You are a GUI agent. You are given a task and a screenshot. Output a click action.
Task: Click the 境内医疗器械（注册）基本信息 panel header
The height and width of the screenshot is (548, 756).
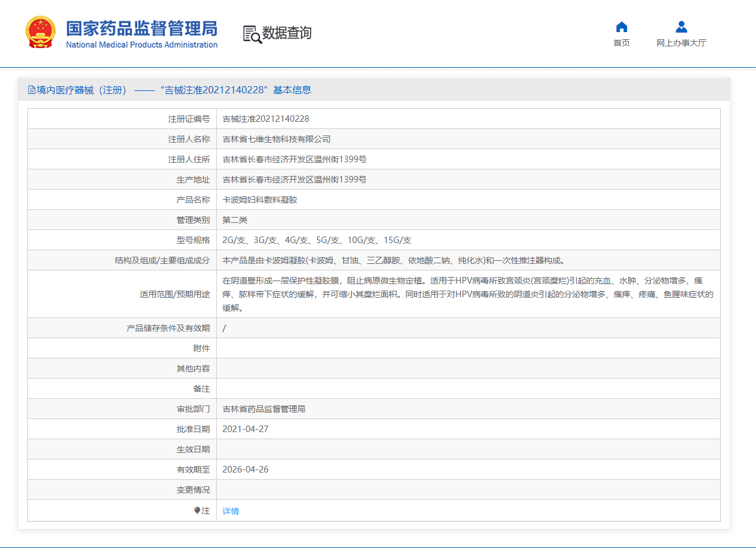(x=374, y=90)
